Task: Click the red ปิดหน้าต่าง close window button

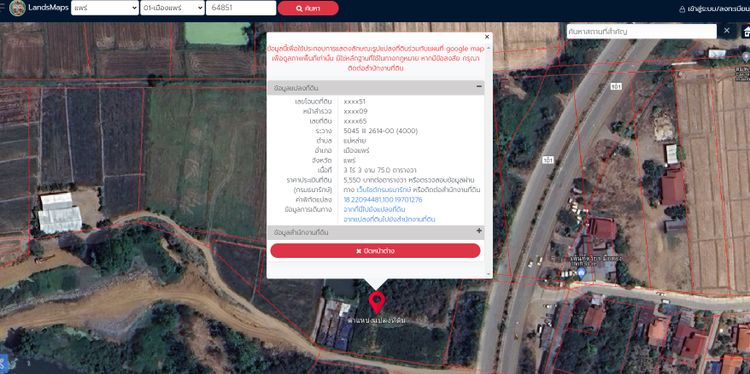Action: (x=375, y=251)
